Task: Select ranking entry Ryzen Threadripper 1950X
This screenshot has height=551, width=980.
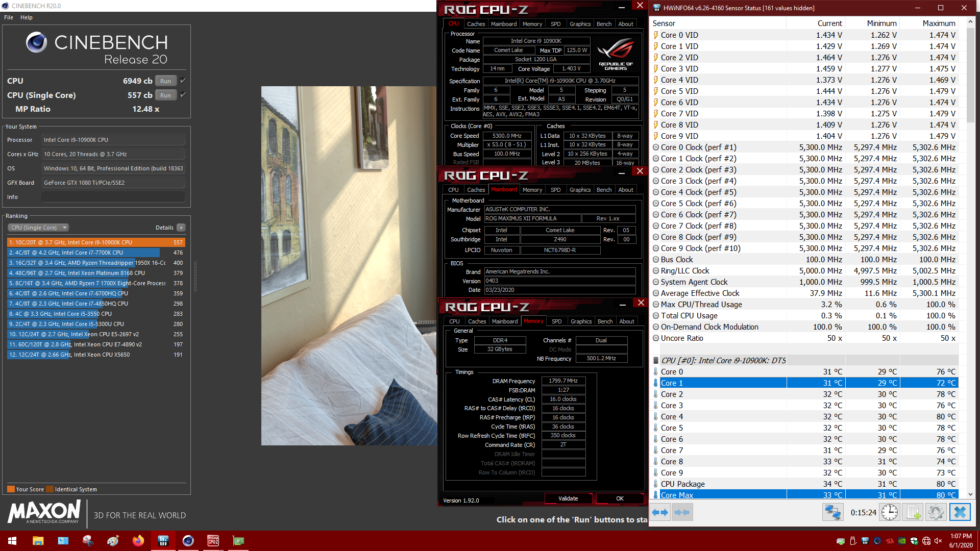Action: coord(96,263)
